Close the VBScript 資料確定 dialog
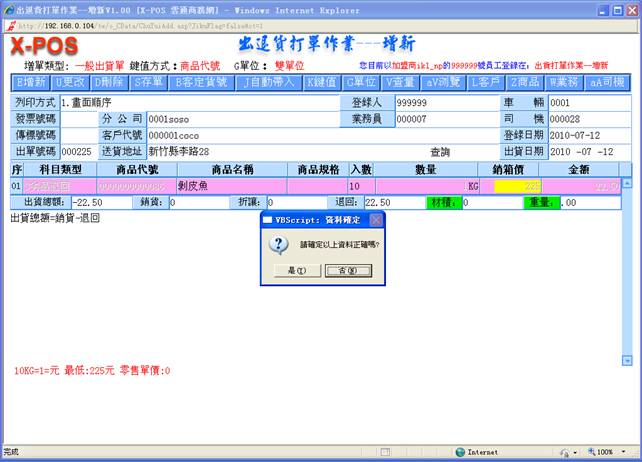 (376, 219)
